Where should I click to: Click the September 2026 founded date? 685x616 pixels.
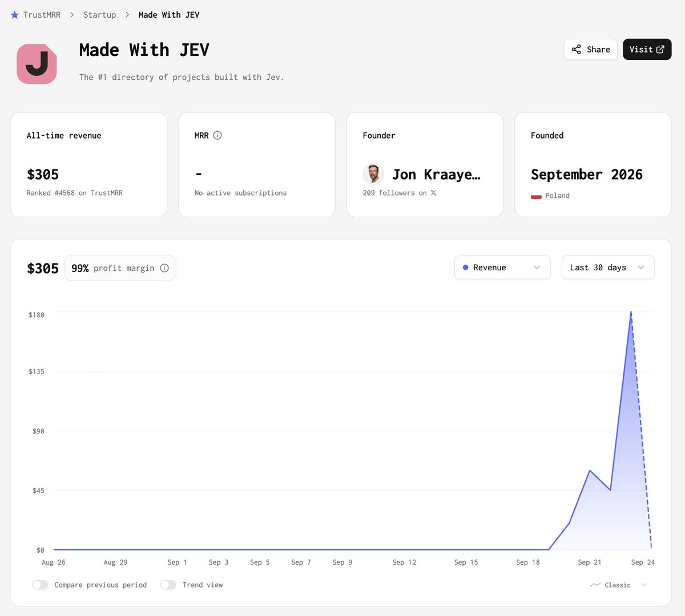pyautogui.click(x=587, y=175)
